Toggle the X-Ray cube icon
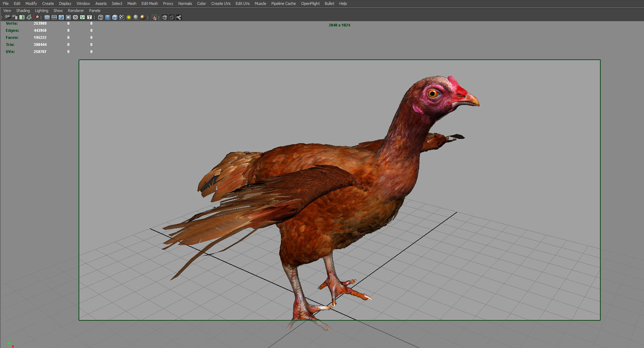Viewport: 644px width, 348px height. (164, 17)
